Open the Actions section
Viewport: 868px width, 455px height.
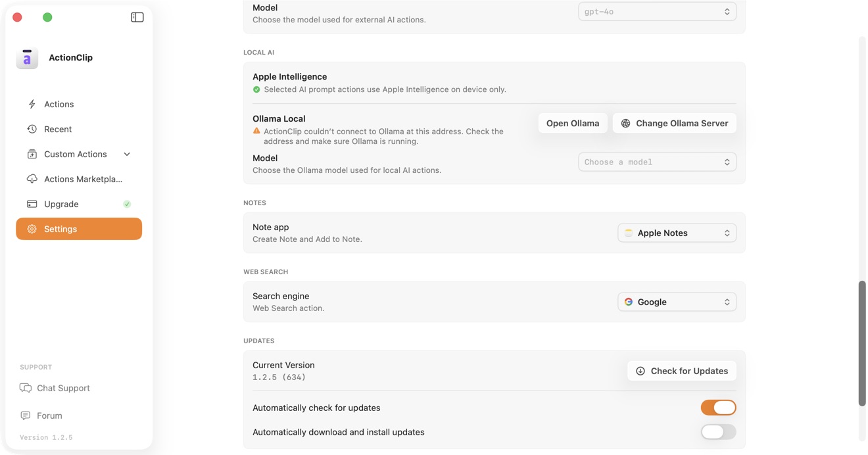click(x=79, y=104)
